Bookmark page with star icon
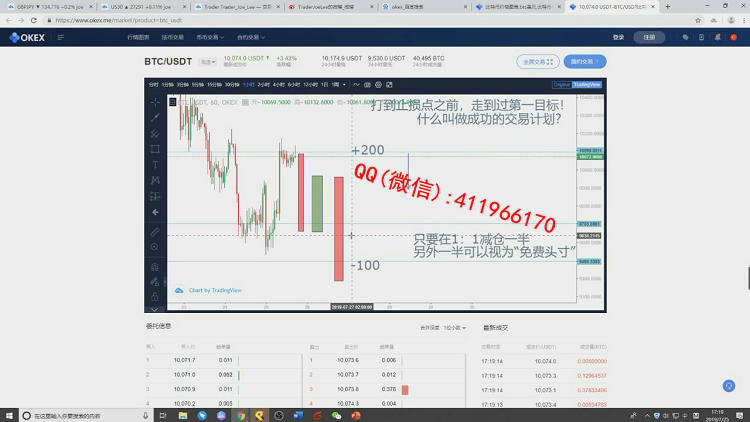 [698, 21]
